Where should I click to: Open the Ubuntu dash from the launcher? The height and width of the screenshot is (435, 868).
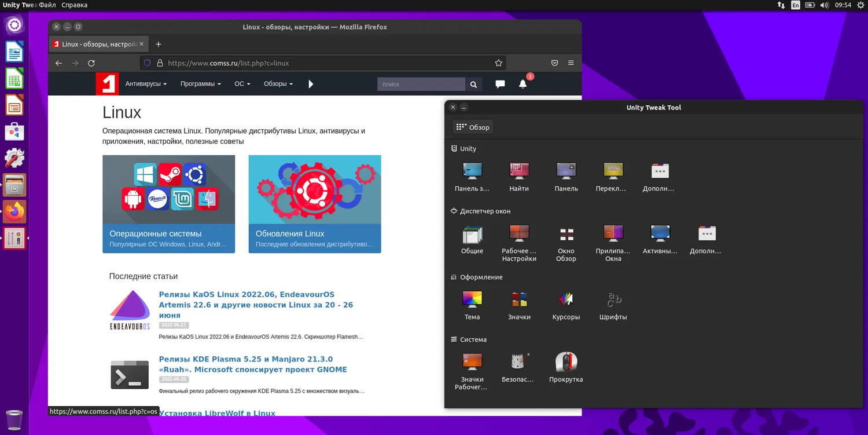click(14, 25)
